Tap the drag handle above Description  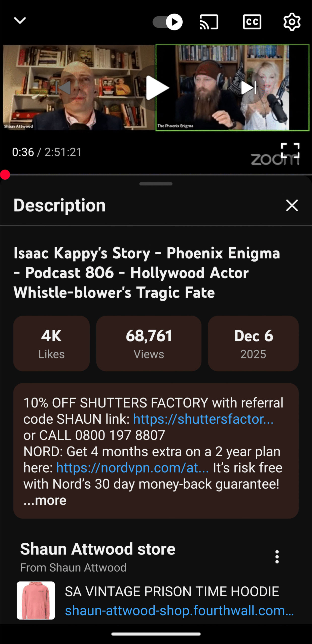[156, 184]
